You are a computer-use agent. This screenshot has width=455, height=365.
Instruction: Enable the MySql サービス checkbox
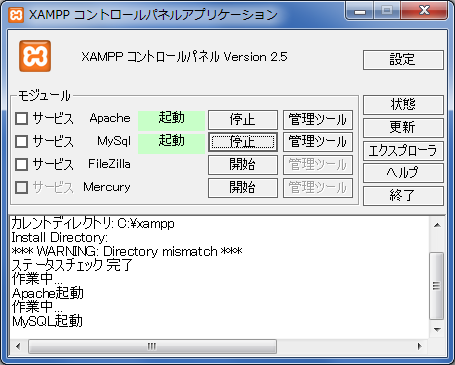point(22,141)
